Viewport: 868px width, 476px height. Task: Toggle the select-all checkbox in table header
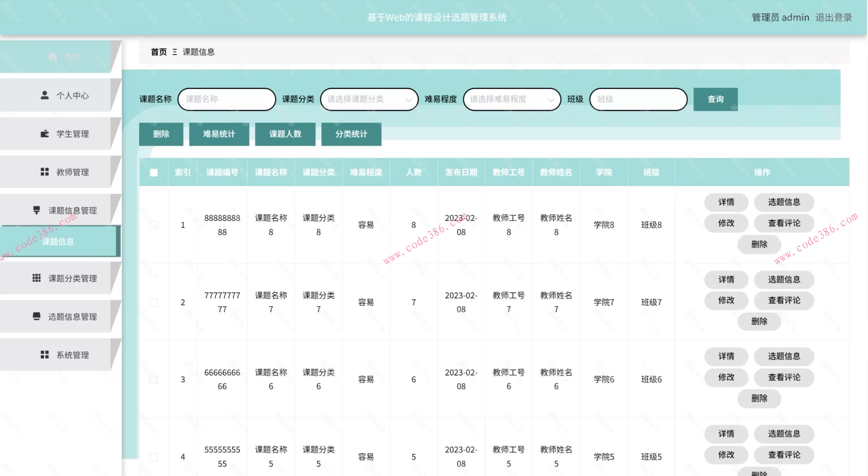click(x=154, y=172)
